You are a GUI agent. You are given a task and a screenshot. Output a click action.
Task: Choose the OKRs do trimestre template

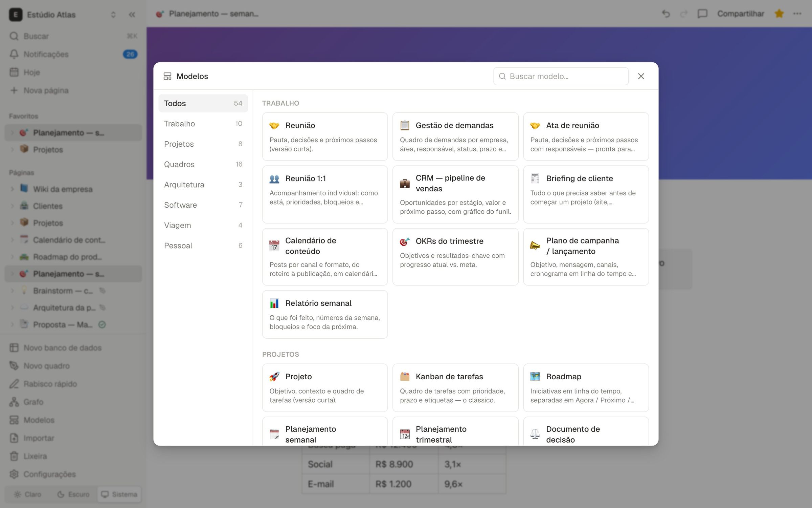[455, 257]
